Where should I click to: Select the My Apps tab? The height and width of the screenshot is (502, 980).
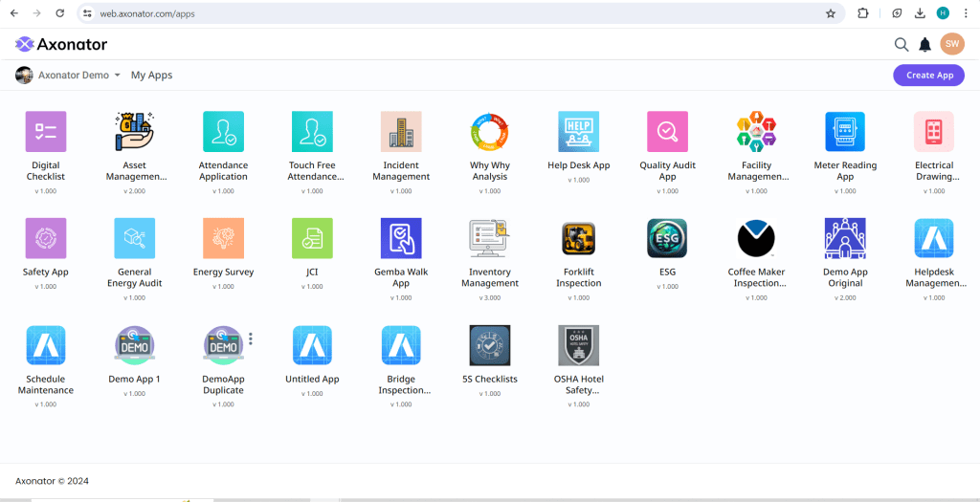pyautogui.click(x=151, y=76)
